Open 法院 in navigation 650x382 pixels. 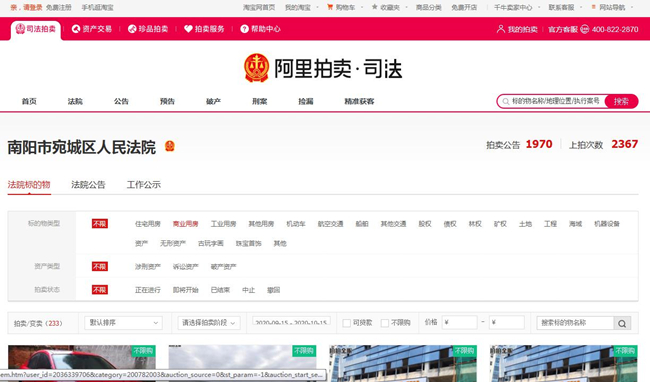(x=75, y=102)
